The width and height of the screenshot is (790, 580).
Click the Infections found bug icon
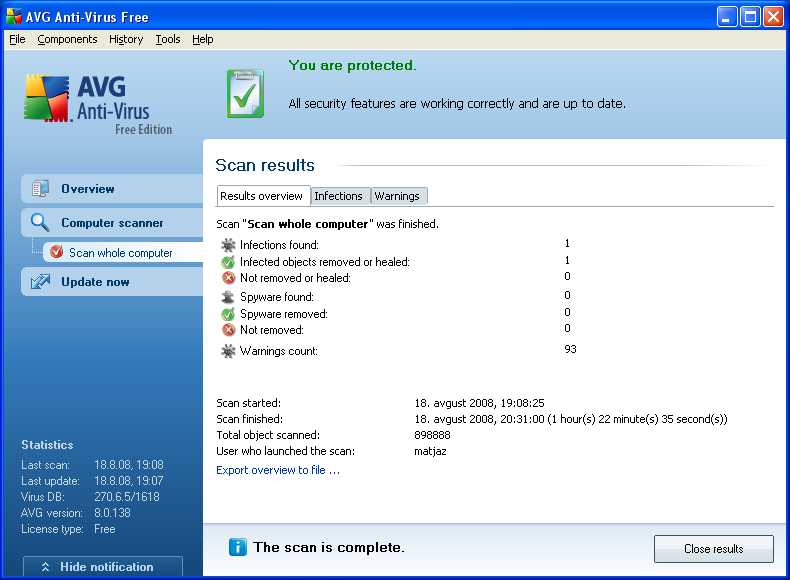click(228, 245)
